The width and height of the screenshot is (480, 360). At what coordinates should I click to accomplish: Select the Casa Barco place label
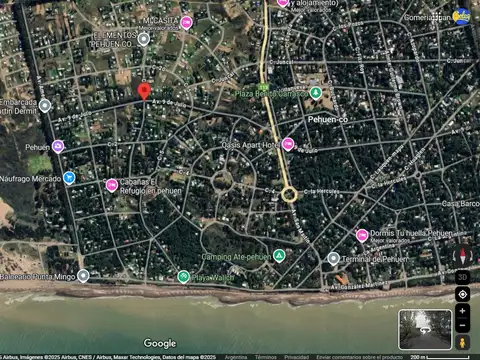(461, 204)
